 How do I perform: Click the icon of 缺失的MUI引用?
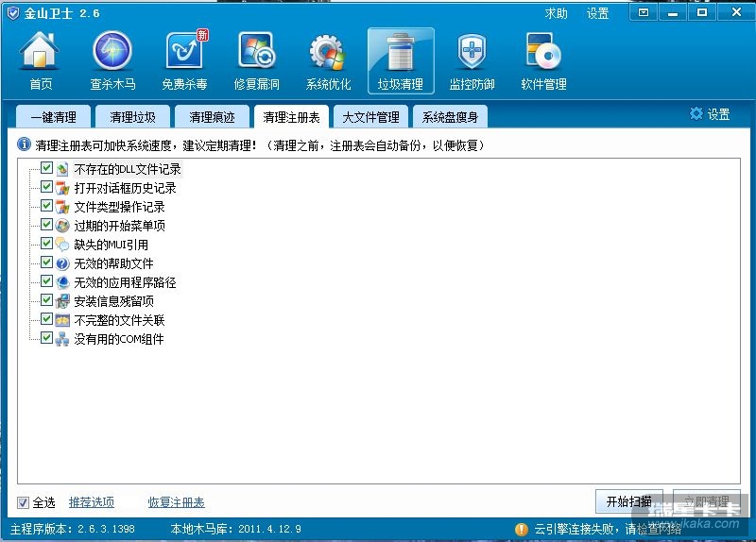pos(62,245)
